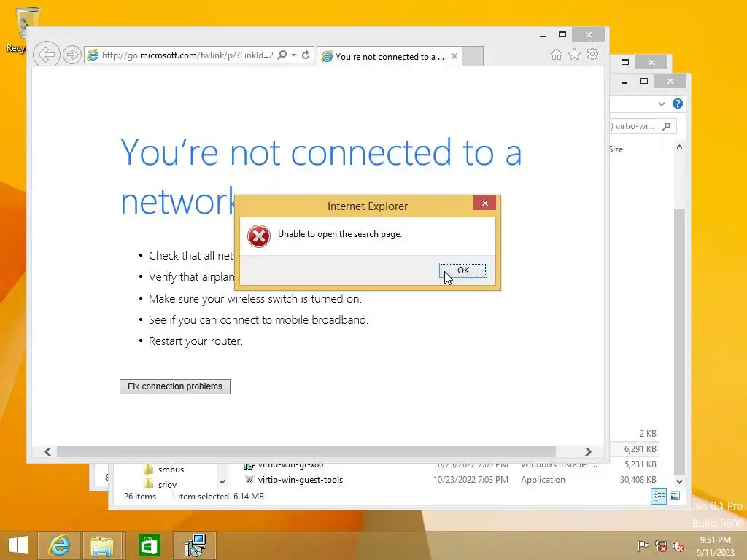Select the sriov folder in the tree
This screenshot has width=747, height=560.
[167, 485]
